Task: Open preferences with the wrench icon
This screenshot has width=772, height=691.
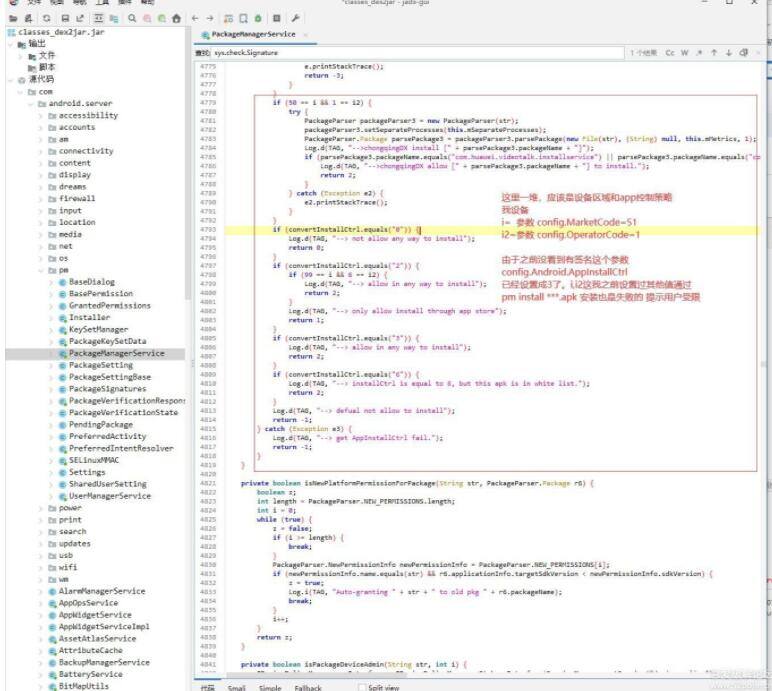Action: [x=295, y=19]
